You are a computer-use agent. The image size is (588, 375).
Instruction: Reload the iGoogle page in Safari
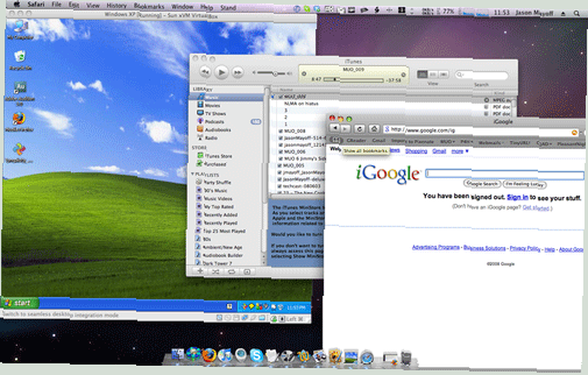(360, 129)
